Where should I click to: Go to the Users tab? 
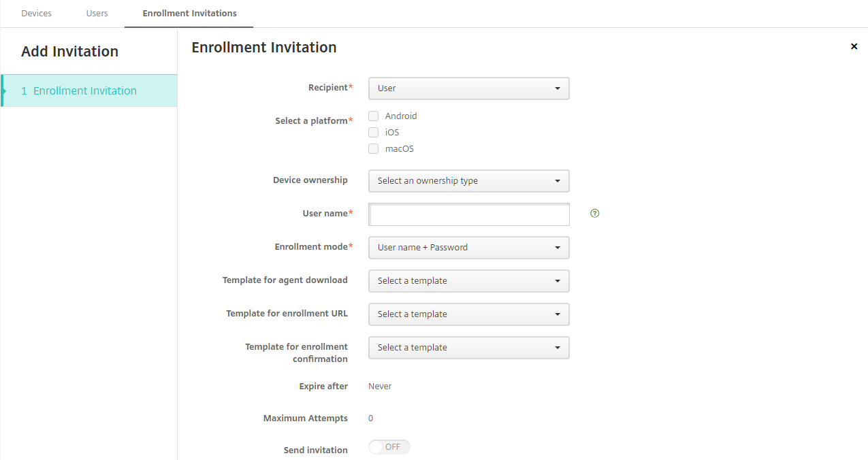(x=97, y=14)
